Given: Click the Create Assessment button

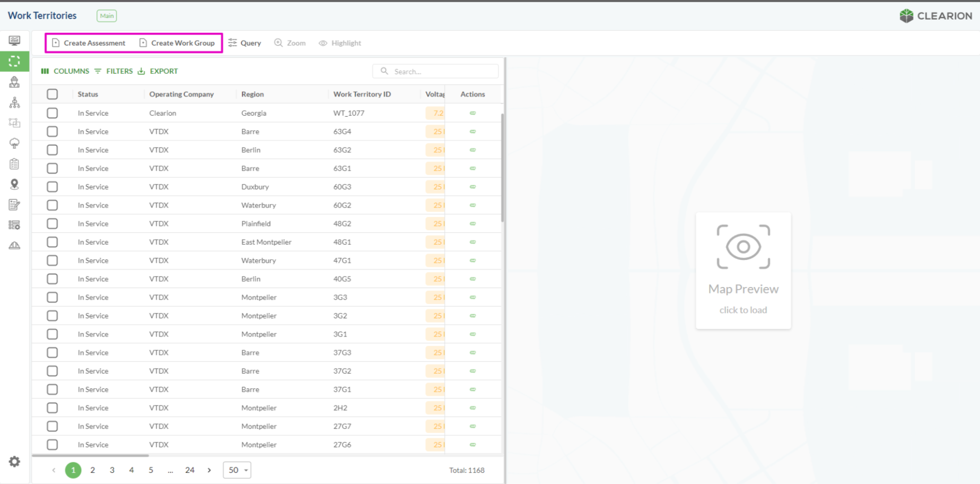Looking at the screenshot, I should tap(89, 43).
